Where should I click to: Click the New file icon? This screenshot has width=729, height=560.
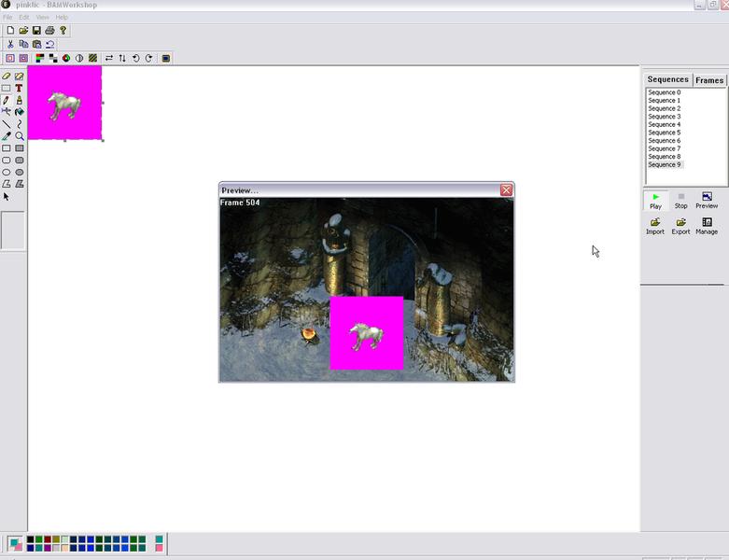coord(10,31)
